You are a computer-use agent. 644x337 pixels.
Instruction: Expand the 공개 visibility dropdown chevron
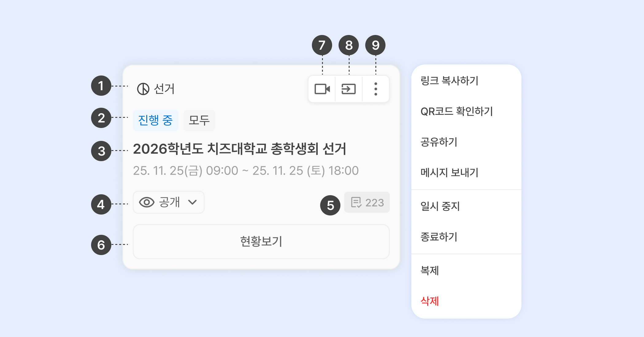pyautogui.click(x=193, y=202)
